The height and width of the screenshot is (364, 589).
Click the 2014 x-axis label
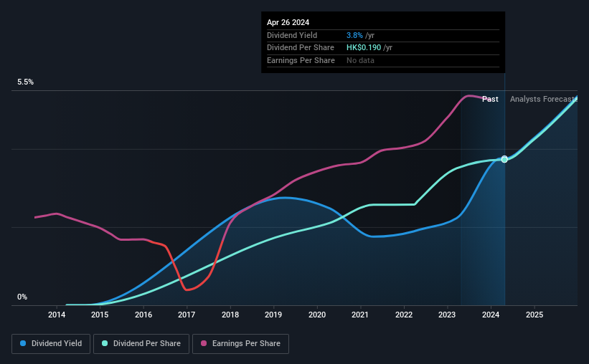(57, 315)
